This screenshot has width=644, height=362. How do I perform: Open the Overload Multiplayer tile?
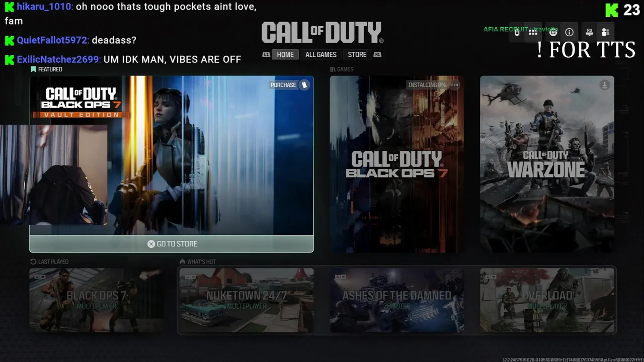click(547, 300)
